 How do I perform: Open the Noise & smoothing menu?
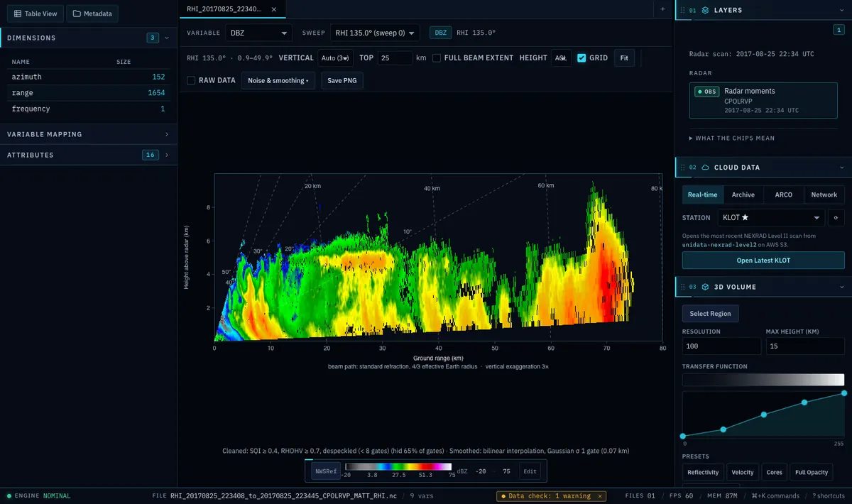coord(278,81)
